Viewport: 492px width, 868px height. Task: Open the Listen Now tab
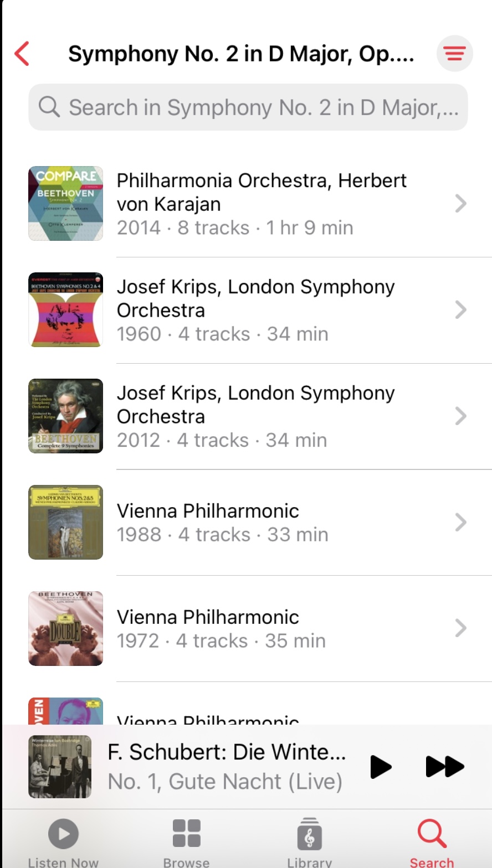pos(63,841)
